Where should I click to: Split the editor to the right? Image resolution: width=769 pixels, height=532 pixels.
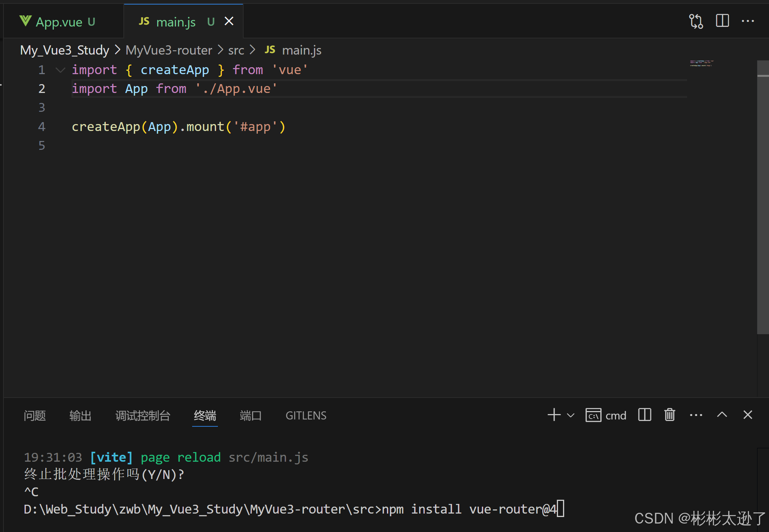pyautogui.click(x=722, y=21)
